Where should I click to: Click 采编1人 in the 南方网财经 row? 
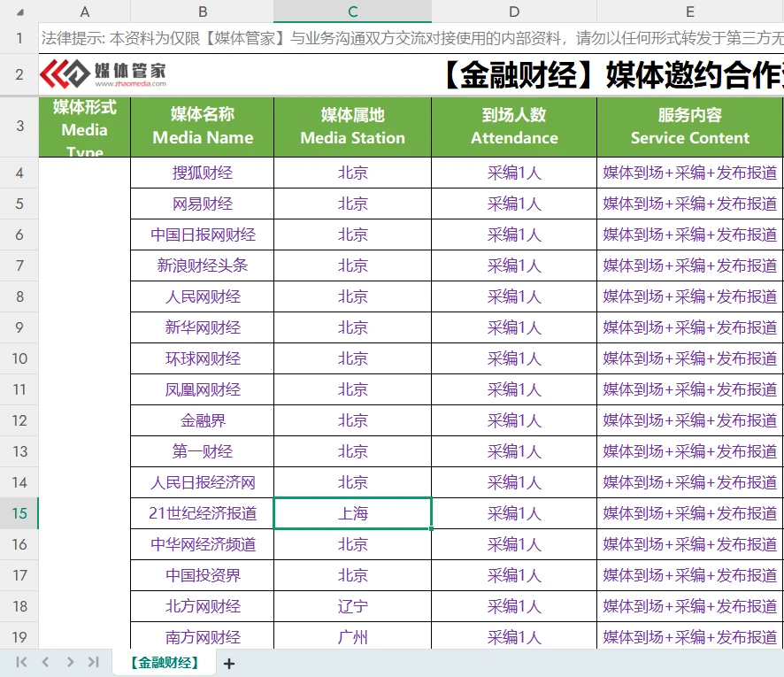[514, 636]
